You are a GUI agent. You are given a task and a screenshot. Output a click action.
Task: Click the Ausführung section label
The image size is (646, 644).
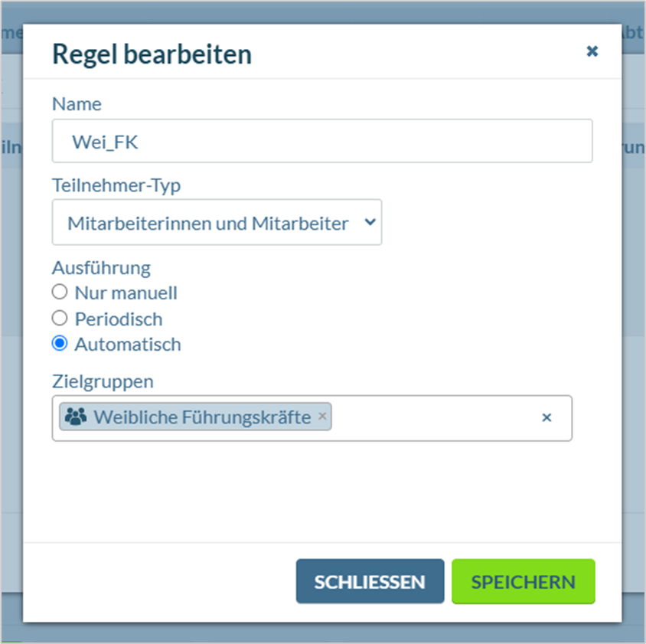(x=101, y=268)
